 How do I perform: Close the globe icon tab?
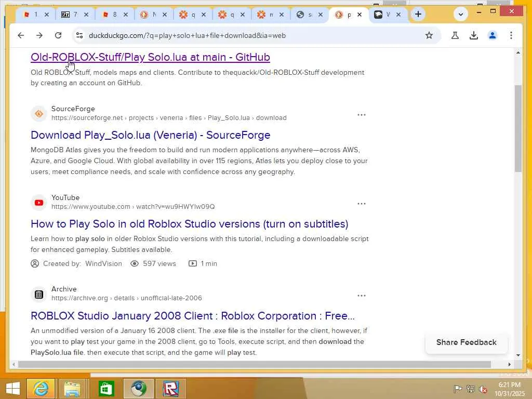pos(320,15)
